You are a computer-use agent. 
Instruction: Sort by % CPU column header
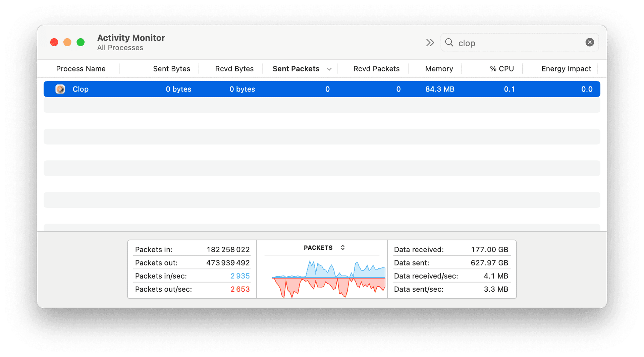(x=502, y=68)
